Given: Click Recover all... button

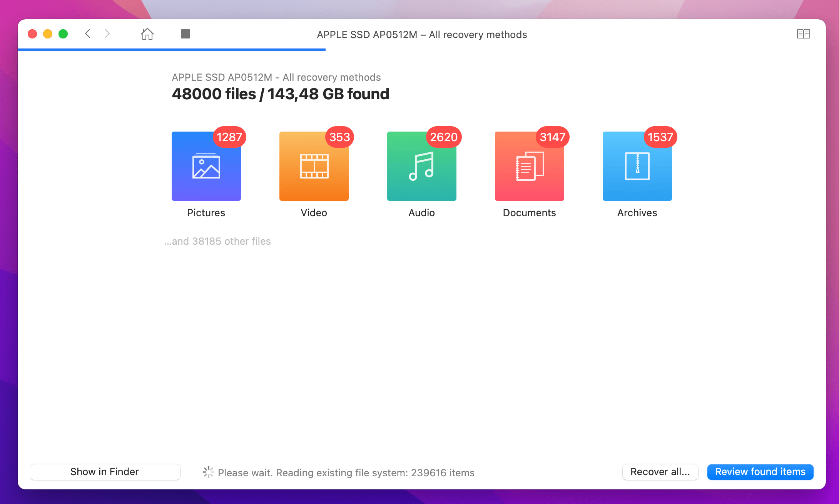Looking at the screenshot, I should pyautogui.click(x=660, y=472).
